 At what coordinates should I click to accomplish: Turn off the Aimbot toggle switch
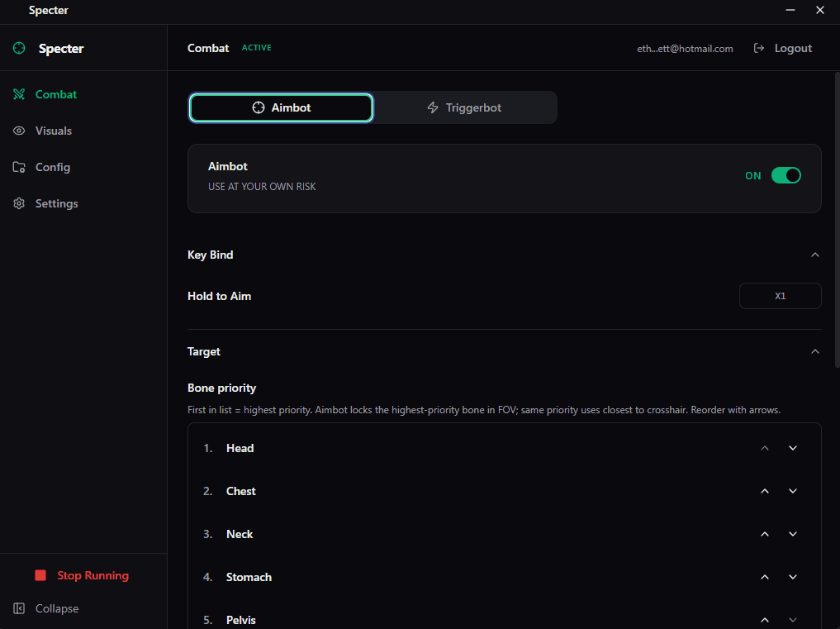[785, 175]
